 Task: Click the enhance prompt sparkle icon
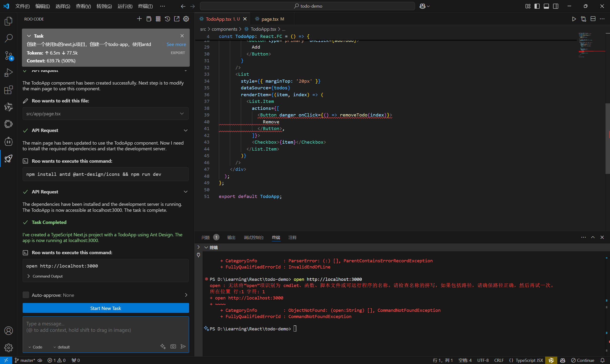(163, 346)
